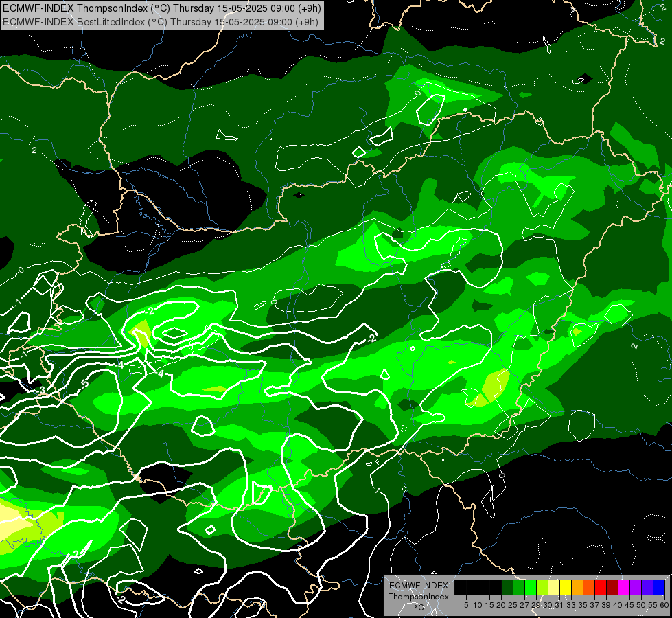Pick the pure yellow 31–33 legend swatch
This screenshot has width=672, height=618.
point(566,587)
